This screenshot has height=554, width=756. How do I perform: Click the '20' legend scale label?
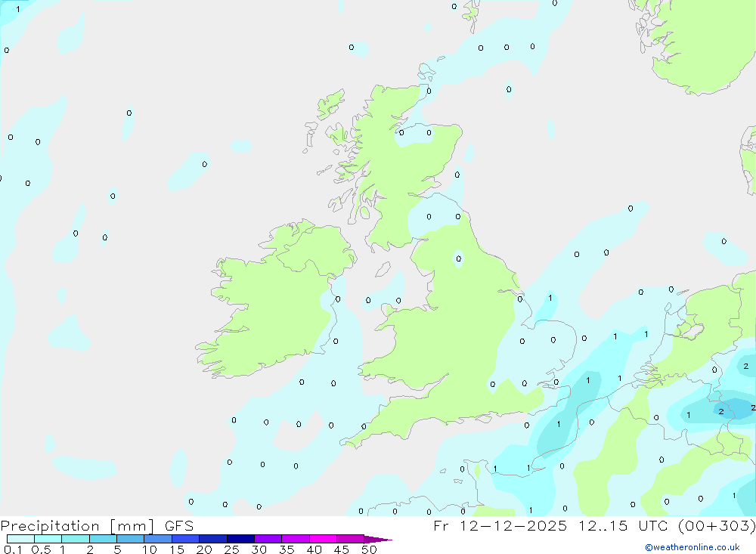[204, 549]
